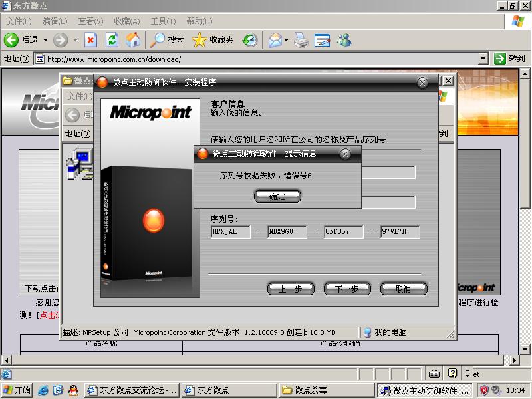Viewport: 532px width, 399px height.
Task: Click serial field containing 8NF367
Action: (344, 231)
